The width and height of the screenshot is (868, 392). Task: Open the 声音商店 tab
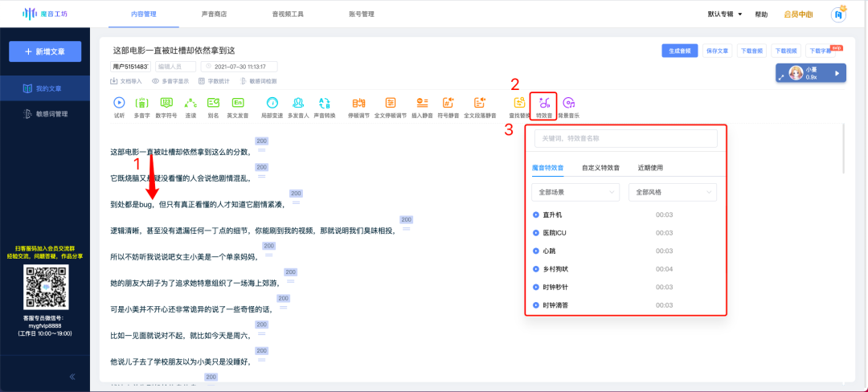pos(214,14)
